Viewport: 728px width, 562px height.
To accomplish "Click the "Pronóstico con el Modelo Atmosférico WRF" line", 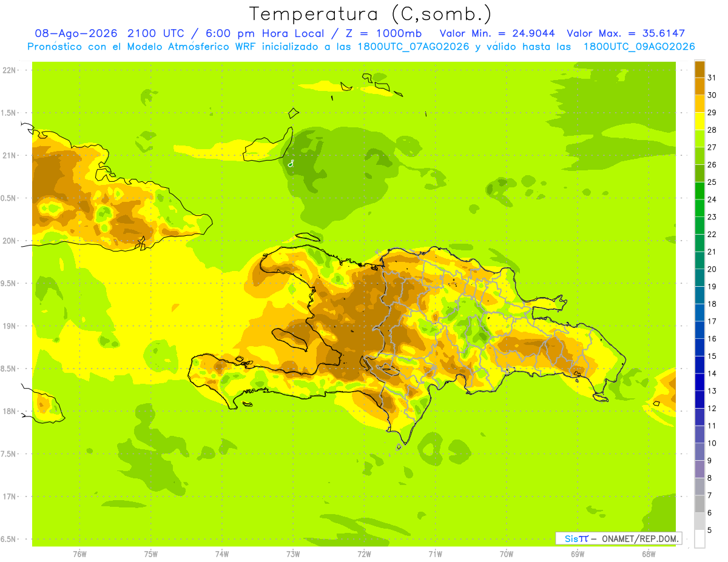I will pyautogui.click(x=140, y=47).
